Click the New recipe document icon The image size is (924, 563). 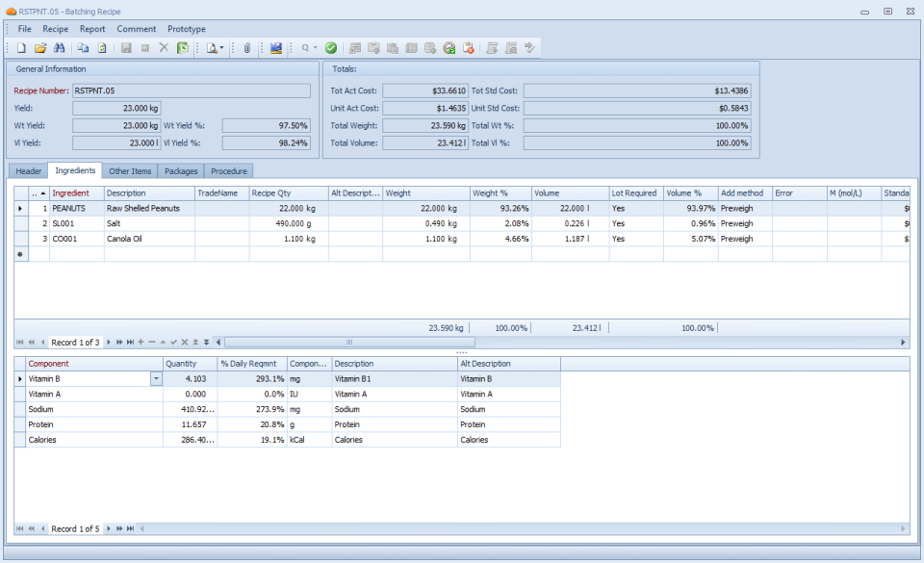tap(21, 47)
